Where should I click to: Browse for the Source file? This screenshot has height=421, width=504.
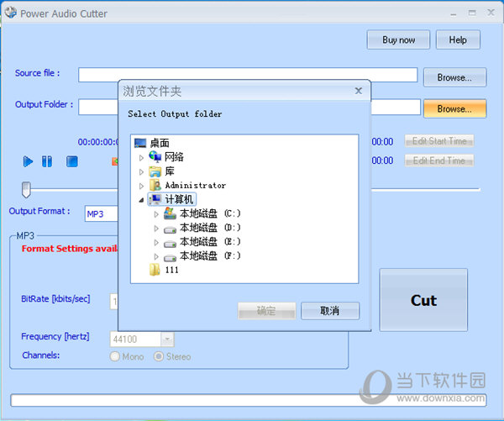(454, 77)
